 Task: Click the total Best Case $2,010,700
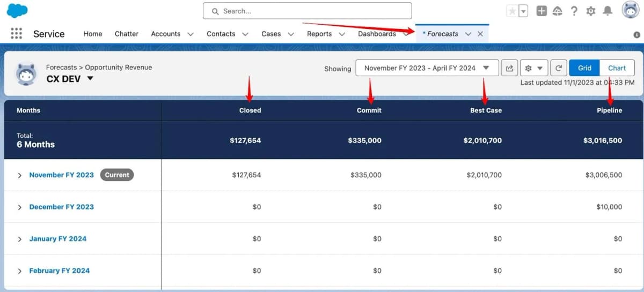[482, 141]
